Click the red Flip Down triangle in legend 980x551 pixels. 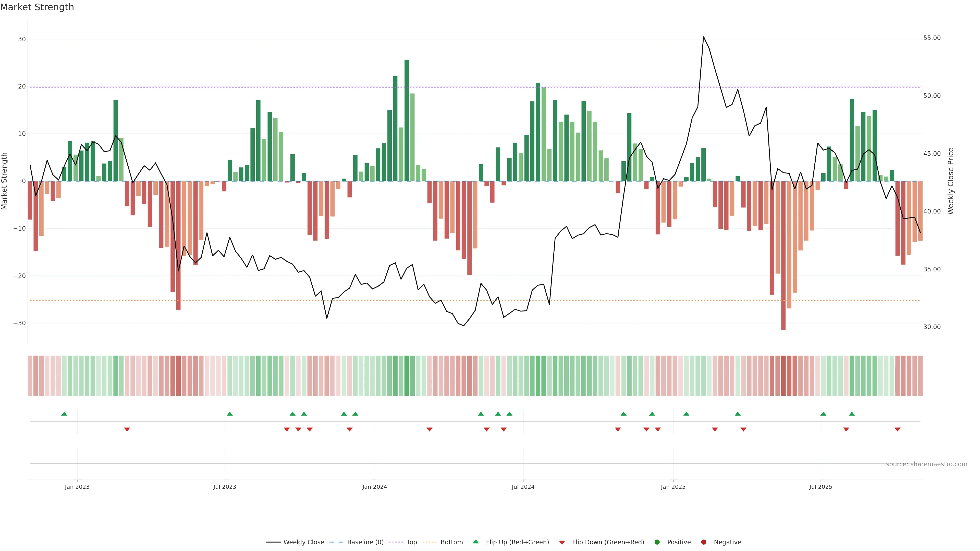562,542
